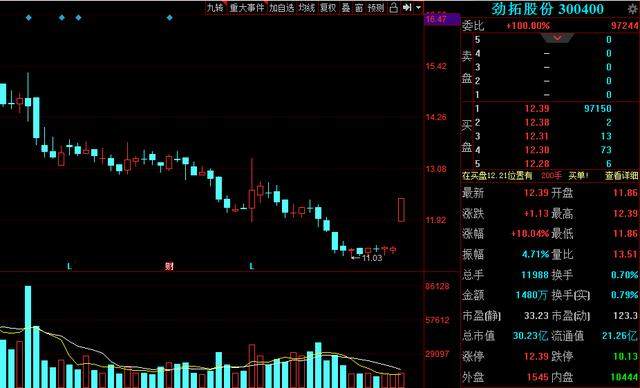Image resolution: width=640 pixels, height=388 pixels.
Task: Open settings gear beside stock name
Action: coord(633,9)
